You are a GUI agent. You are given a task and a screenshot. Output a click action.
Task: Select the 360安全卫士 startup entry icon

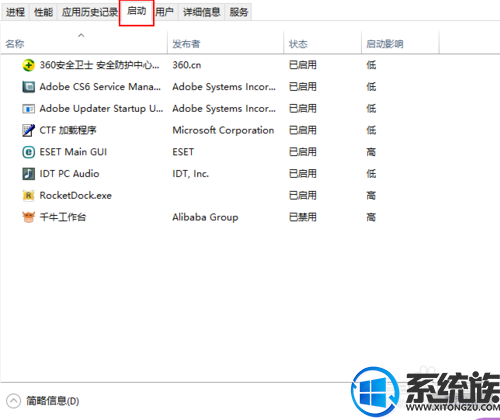coord(29,65)
